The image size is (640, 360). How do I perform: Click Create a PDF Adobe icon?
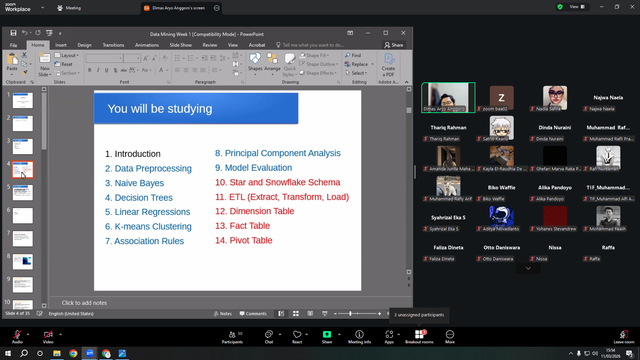pyautogui.click(x=388, y=65)
